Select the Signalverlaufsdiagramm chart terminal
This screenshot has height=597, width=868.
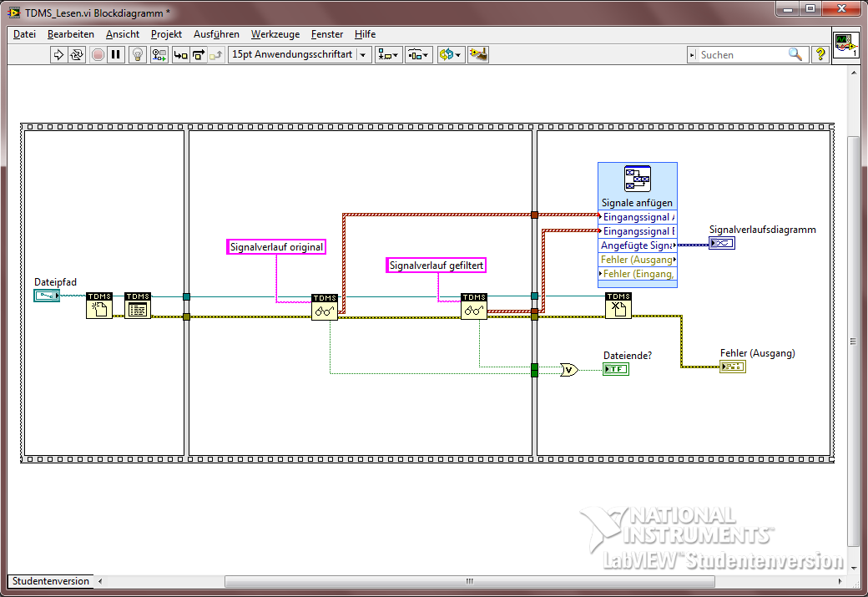722,243
